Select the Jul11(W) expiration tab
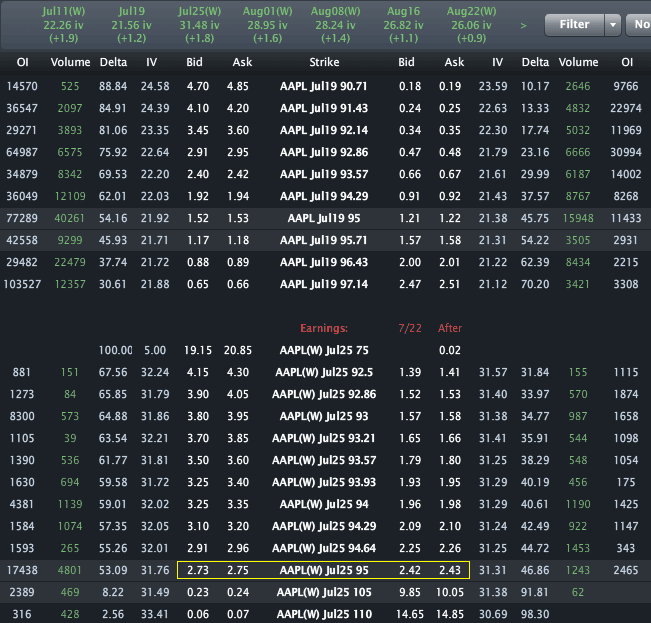Viewport: 651px width, 623px height. (x=64, y=25)
